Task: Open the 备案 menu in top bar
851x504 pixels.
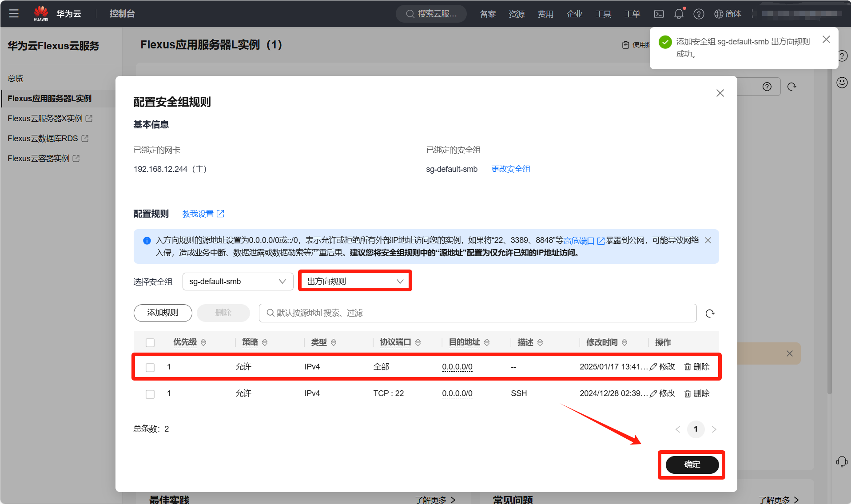Action: [x=488, y=14]
